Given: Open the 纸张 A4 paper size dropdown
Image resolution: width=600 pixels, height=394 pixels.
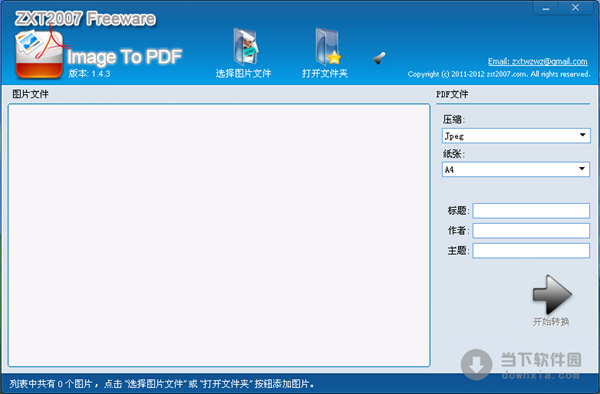Looking at the screenshot, I should coord(516,169).
